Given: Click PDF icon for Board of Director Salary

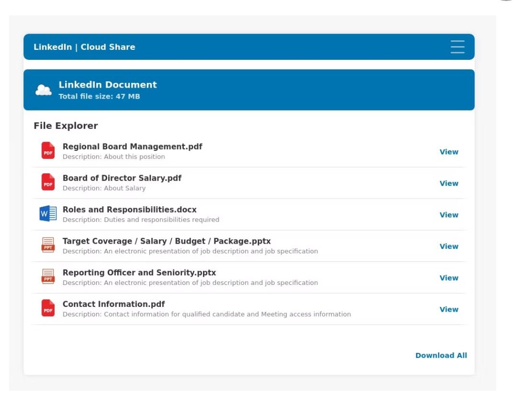Looking at the screenshot, I should pos(48,182).
